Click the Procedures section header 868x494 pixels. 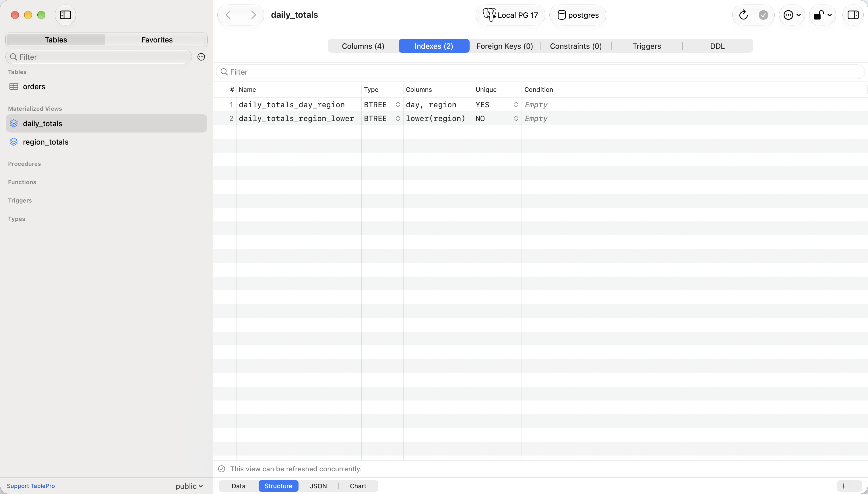pyautogui.click(x=24, y=164)
